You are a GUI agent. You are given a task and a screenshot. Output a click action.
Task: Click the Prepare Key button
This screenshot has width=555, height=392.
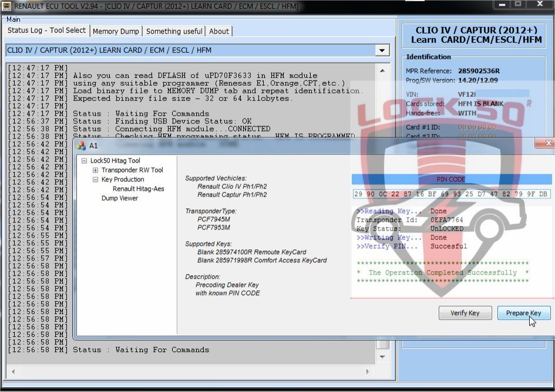pos(523,313)
